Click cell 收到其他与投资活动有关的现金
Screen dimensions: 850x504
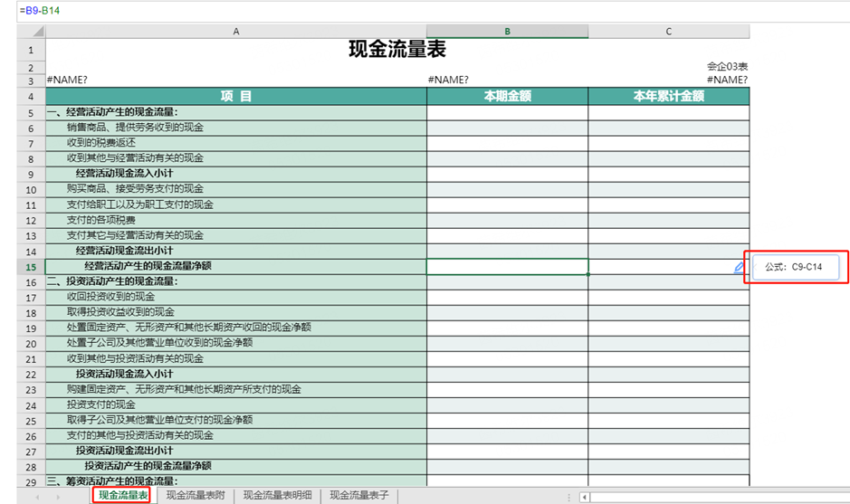(236, 358)
